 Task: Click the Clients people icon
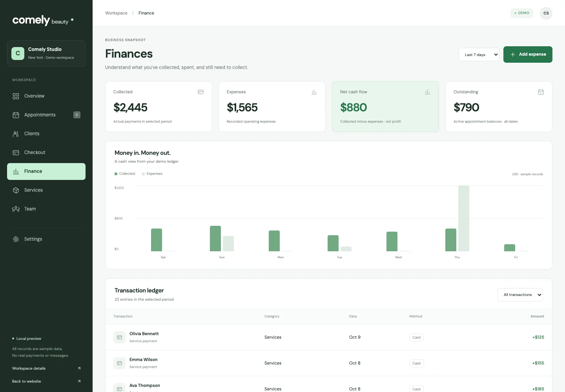16,134
